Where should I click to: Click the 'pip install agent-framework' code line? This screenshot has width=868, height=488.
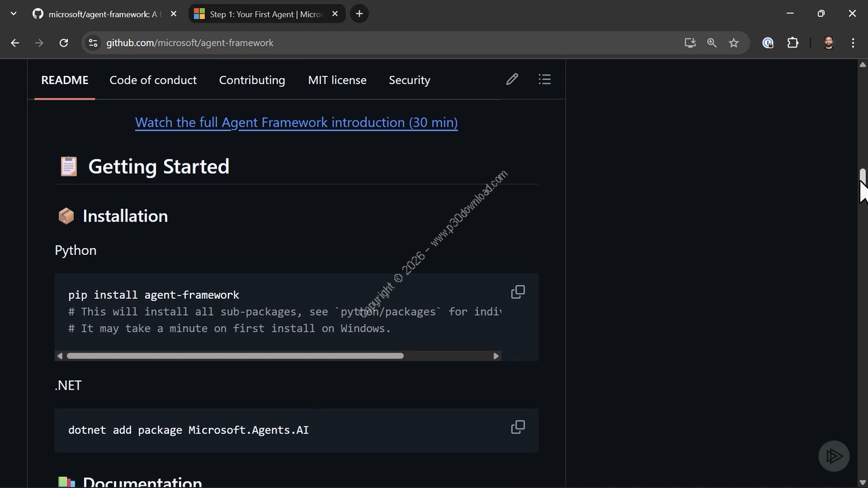coord(154,295)
